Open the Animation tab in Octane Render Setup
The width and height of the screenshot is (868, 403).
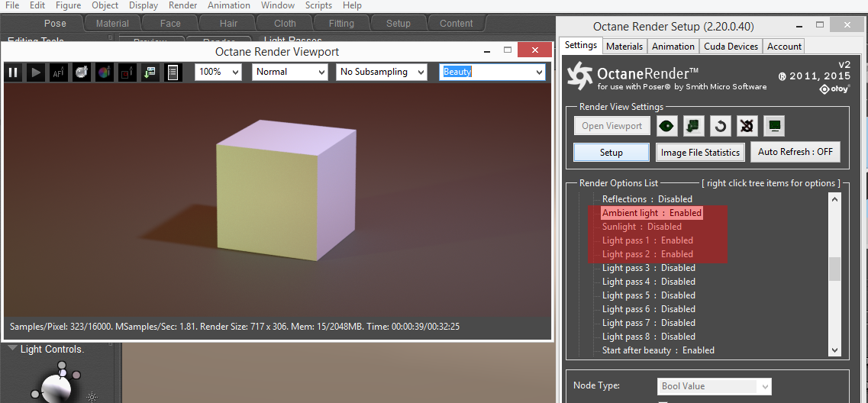click(673, 47)
